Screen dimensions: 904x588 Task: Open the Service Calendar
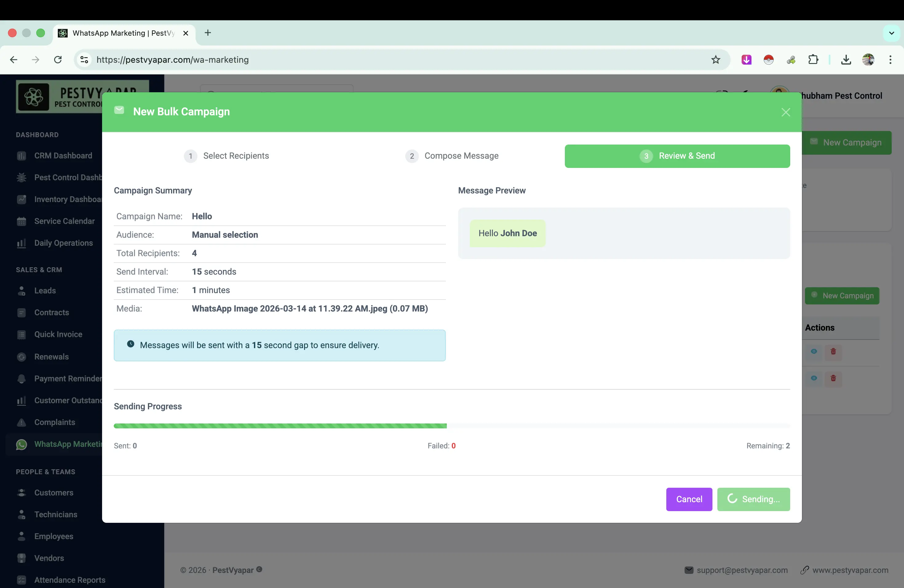64,221
